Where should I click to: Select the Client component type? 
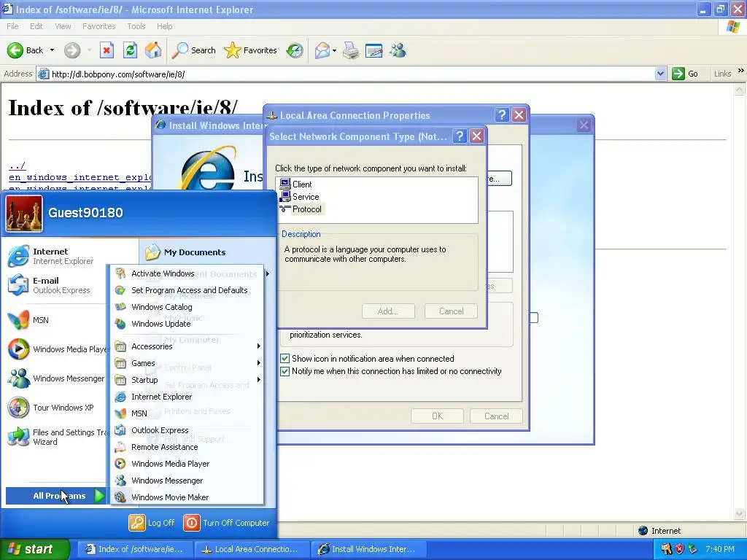(x=296, y=184)
